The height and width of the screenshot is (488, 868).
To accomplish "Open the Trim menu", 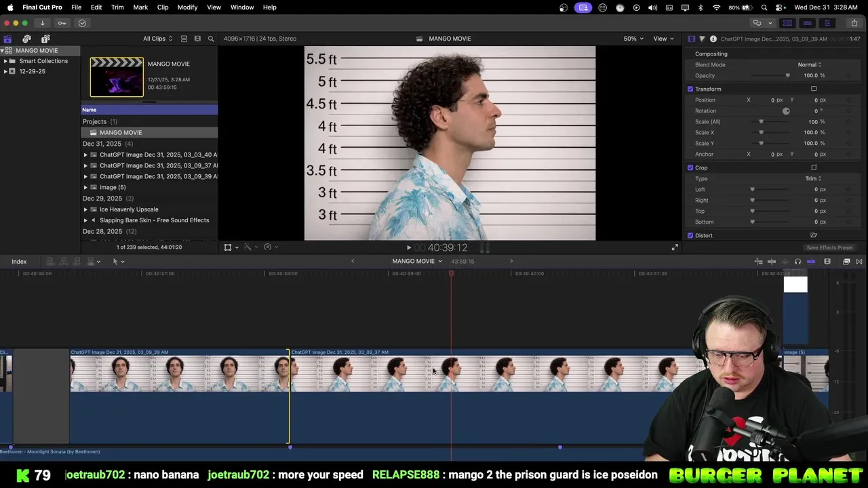I will pos(117,7).
